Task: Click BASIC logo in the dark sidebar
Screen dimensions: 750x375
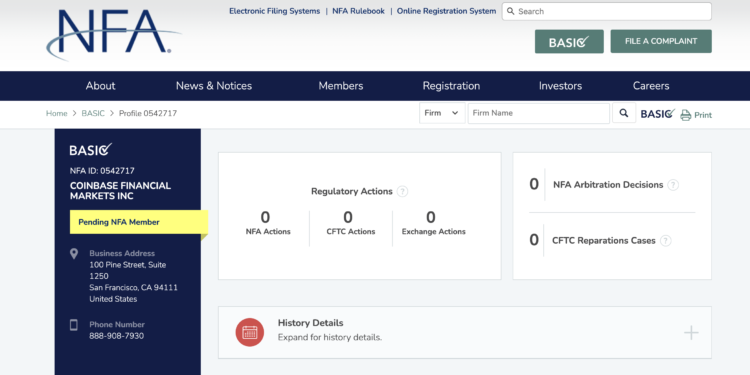Action: 91,150
